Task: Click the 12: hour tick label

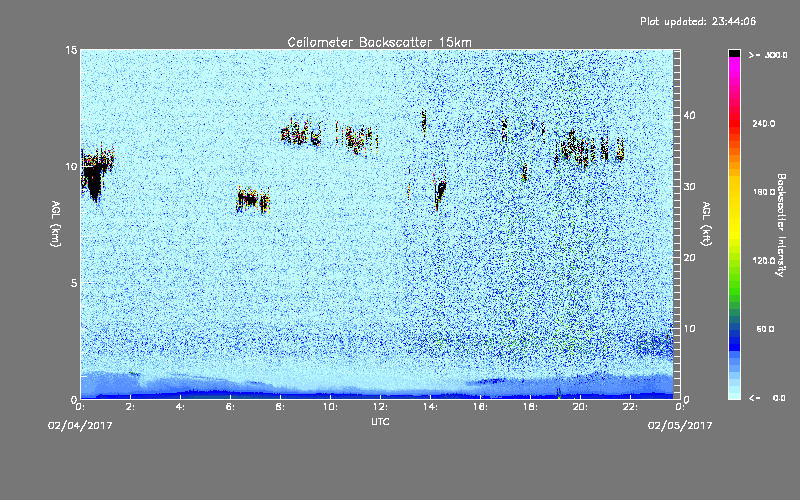Action: point(380,407)
